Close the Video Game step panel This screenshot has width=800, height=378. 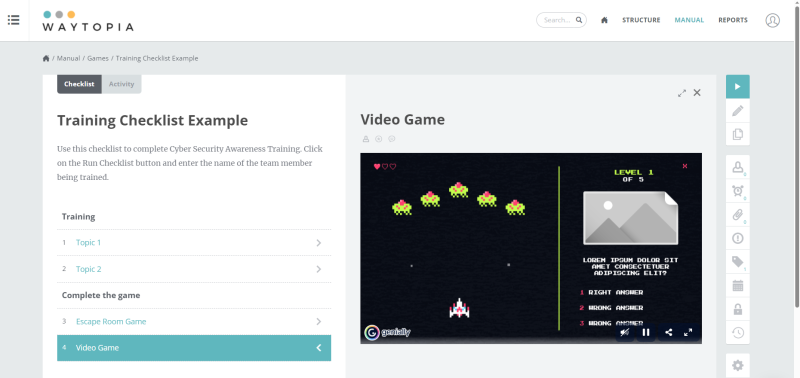point(697,92)
